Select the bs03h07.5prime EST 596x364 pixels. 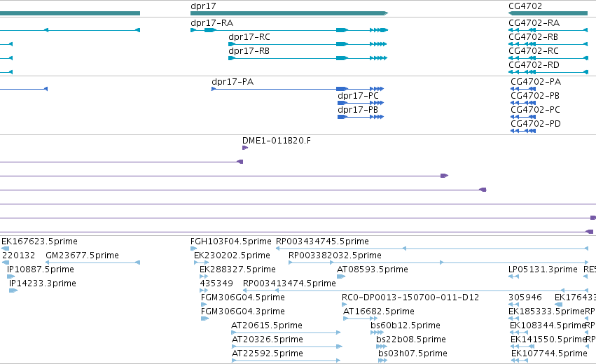382,361
